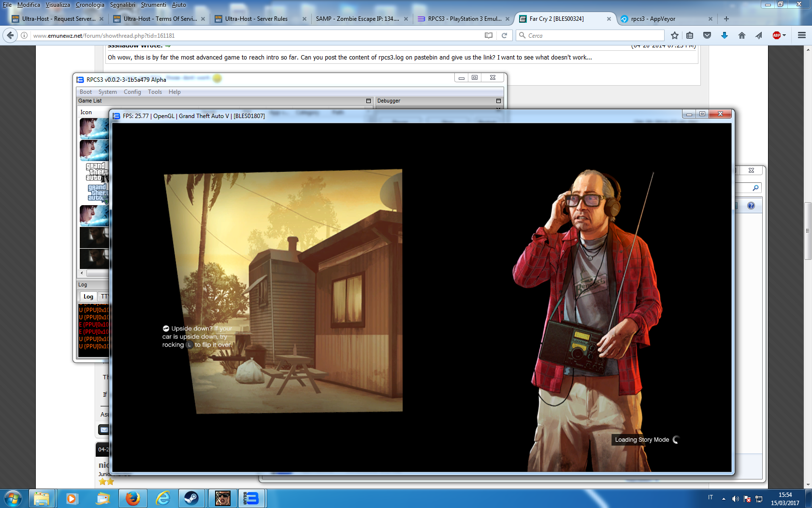
Task: Launch the media player taskbar icon
Action: [x=72, y=498]
